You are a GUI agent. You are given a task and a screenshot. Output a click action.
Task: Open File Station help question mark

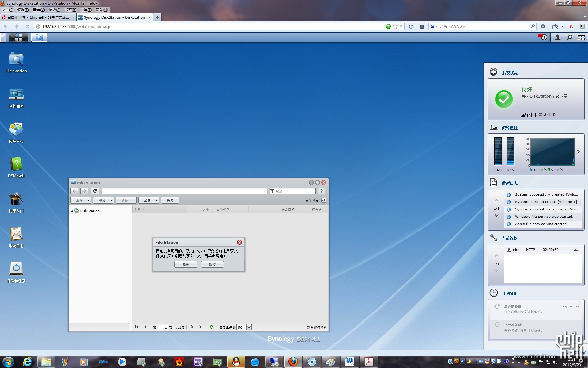point(321,191)
